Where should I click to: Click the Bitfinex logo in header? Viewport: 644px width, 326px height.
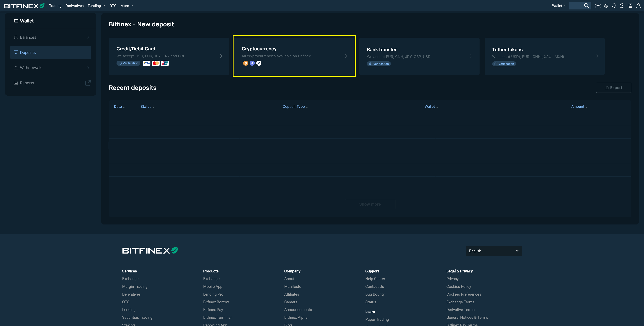pyautogui.click(x=24, y=6)
